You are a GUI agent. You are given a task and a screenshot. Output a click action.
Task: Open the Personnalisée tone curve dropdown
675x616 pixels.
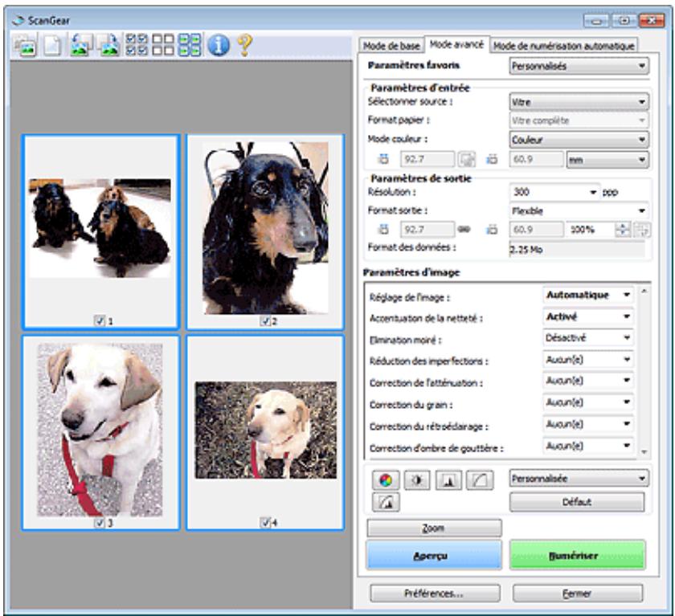tap(579, 479)
